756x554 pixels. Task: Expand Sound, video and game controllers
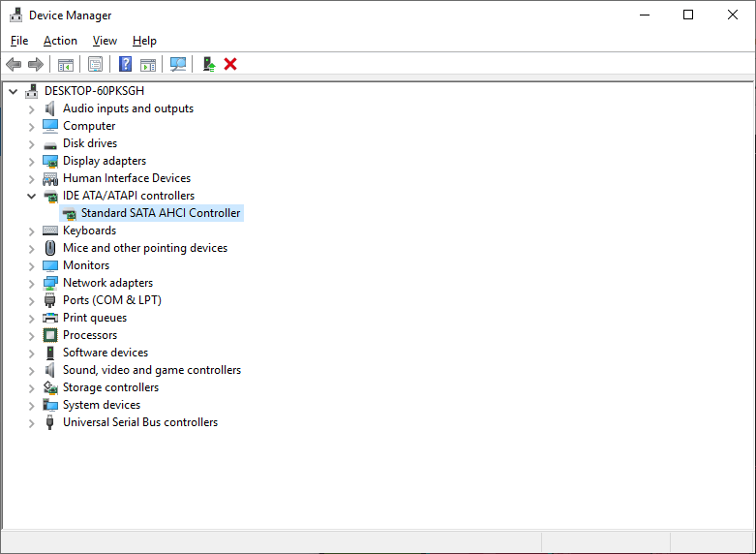pos(31,371)
